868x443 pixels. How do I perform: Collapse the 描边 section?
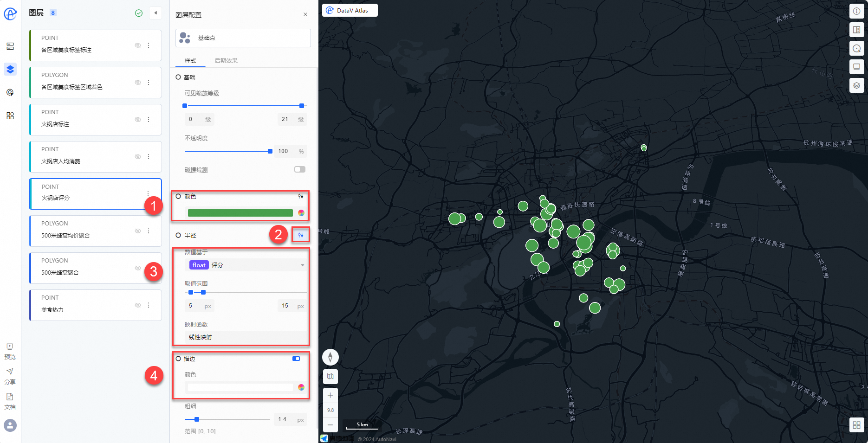tap(178, 359)
